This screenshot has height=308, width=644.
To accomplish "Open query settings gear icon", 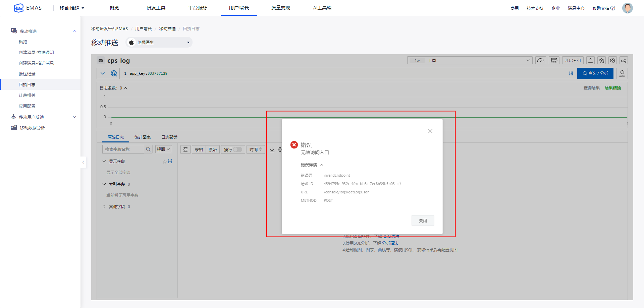I will [613, 60].
